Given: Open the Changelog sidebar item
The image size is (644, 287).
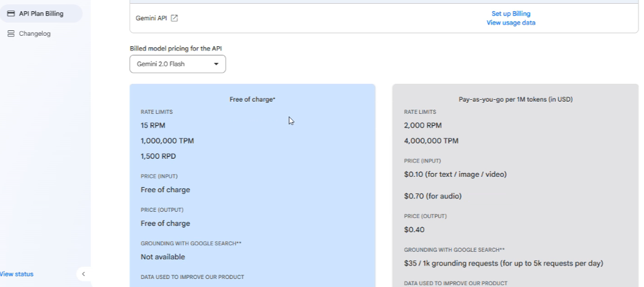Looking at the screenshot, I should 34,34.
